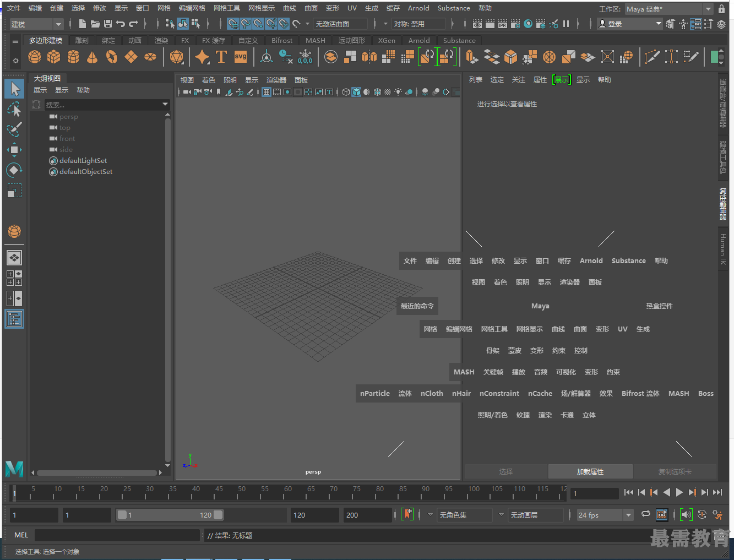Click the time range slider bar
The image size is (734, 560).
point(170,515)
